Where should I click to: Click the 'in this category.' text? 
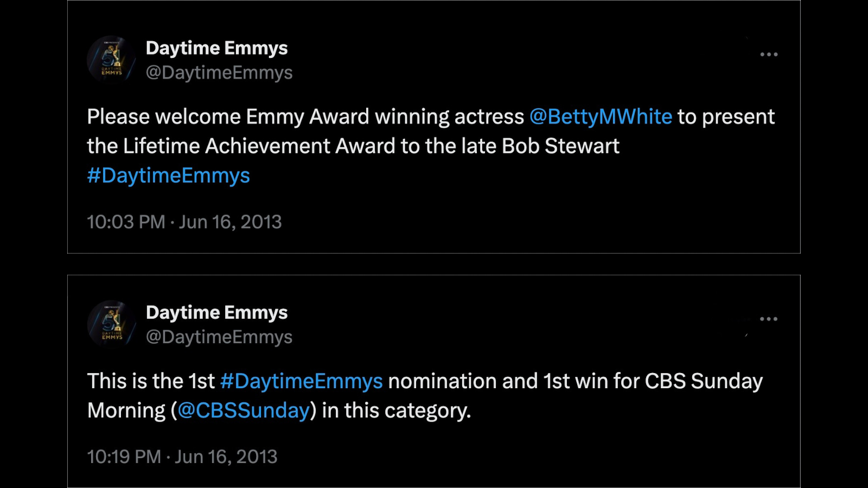click(397, 411)
